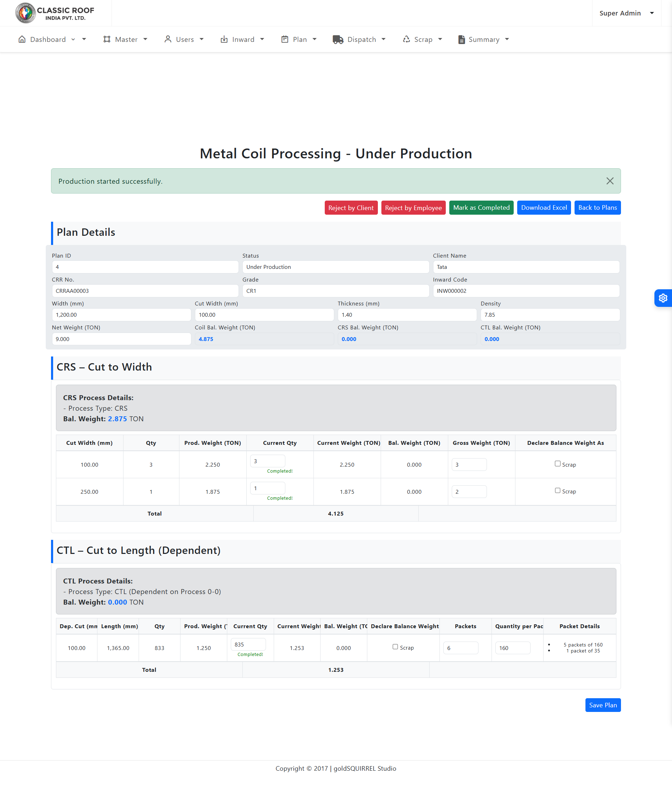672x789 pixels.
Task: Check Scrap for the 250.00 cut width row
Action: tap(557, 491)
